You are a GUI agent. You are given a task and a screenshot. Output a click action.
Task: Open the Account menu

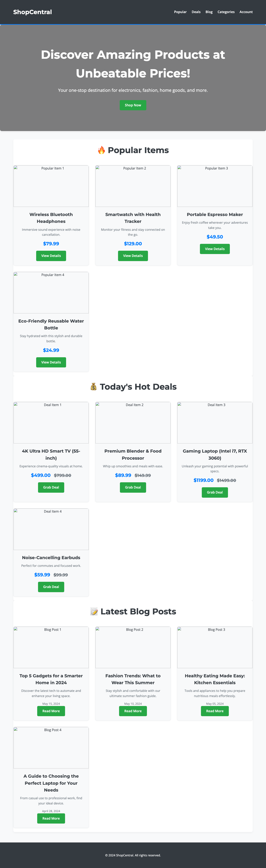pyautogui.click(x=246, y=12)
